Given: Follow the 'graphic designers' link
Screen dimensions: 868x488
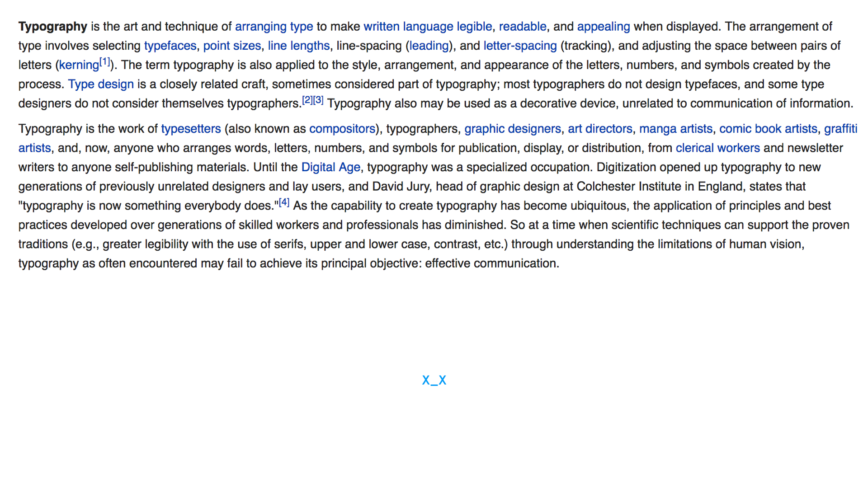Looking at the screenshot, I should click(512, 129).
